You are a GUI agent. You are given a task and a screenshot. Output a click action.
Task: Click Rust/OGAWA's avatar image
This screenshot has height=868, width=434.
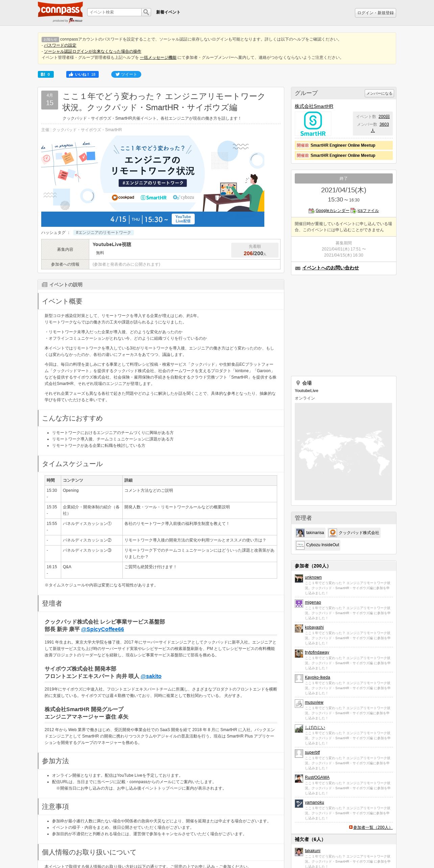pyautogui.click(x=299, y=778)
